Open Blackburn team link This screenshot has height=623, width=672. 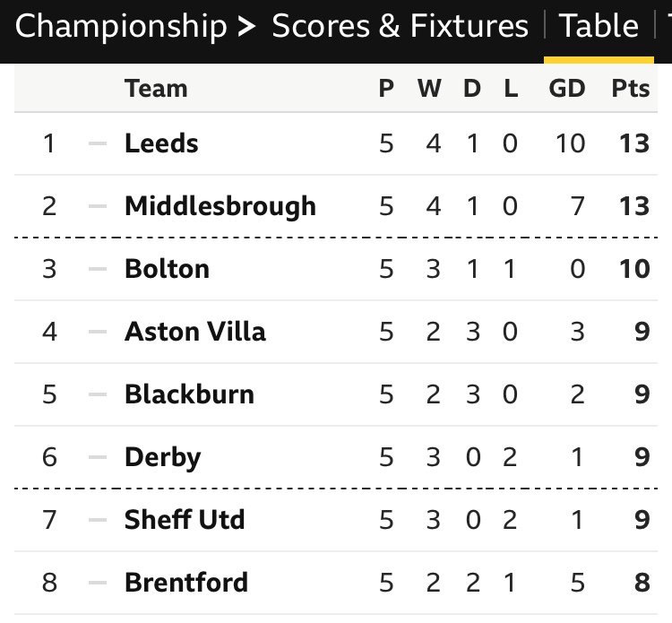pyautogui.click(x=189, y=394)
